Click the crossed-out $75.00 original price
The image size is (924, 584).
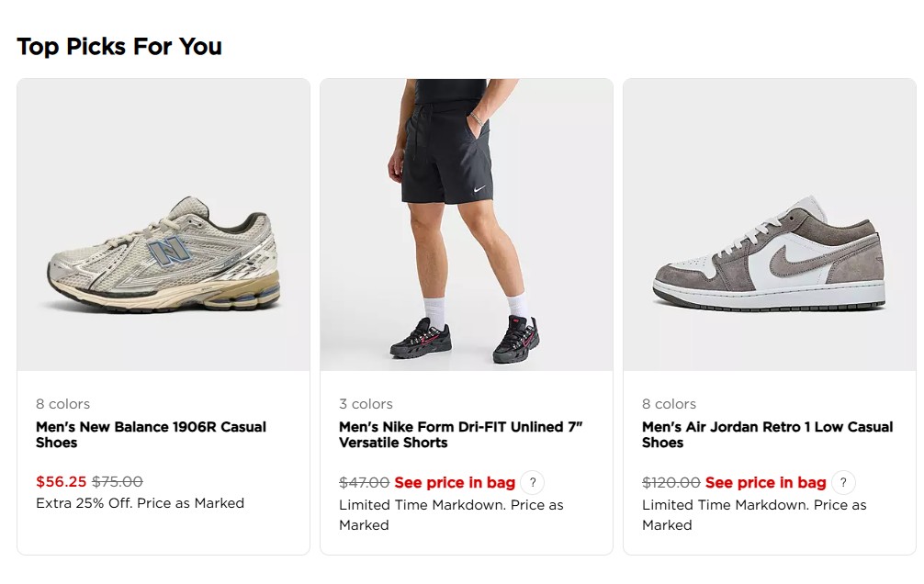118,481
